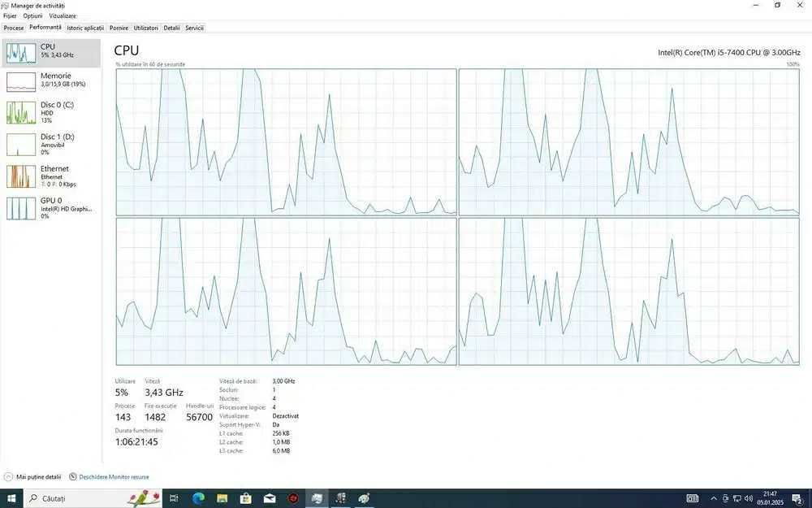Select the CPU performance graph in sidebar
The width and height of the screenshot is (812, 508).
(x=50, y=53)
